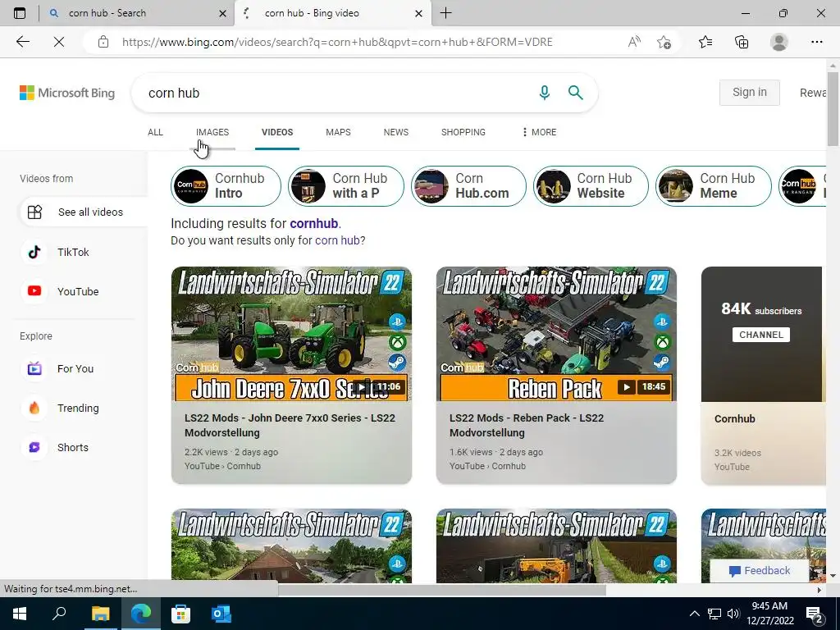840x630 pixels.
Task: Click the See all videos grid icon
Action: coord(34,212)
